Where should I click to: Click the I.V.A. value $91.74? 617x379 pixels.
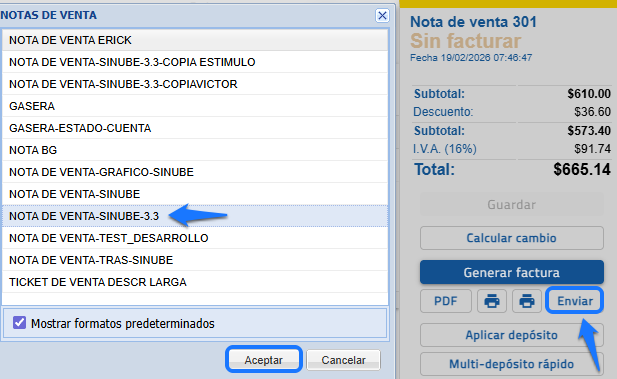pos(592,149)
